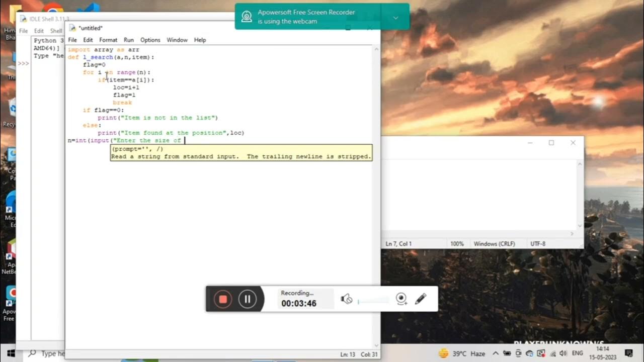The width and height of the screenshot is (644, 362).
Task: Click the IDLE Shell >>> prompt
Action: tap(23, 63)
